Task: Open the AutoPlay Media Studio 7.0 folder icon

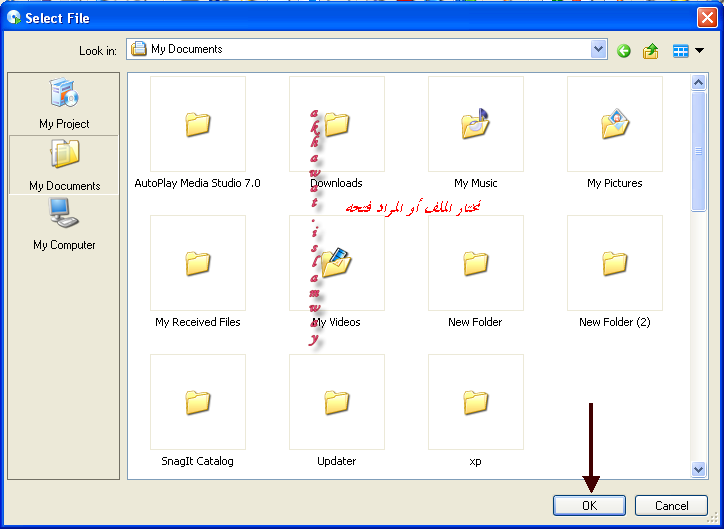Action: pos(198,124)
